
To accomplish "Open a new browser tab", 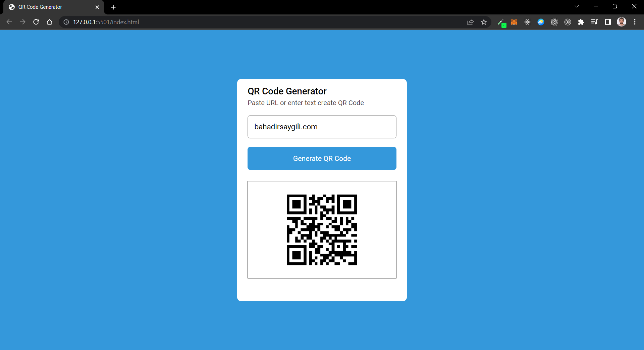I will [x=113, y=7].
